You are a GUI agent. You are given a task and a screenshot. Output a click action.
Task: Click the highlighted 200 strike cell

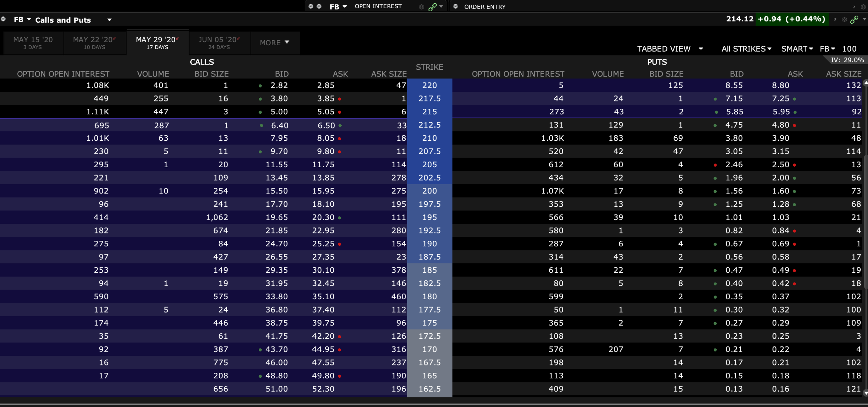(429, 191)
